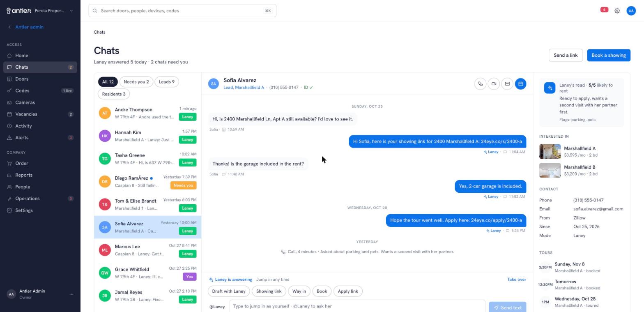
Task: Go back to Antler admin
Action: coord(25,27)
